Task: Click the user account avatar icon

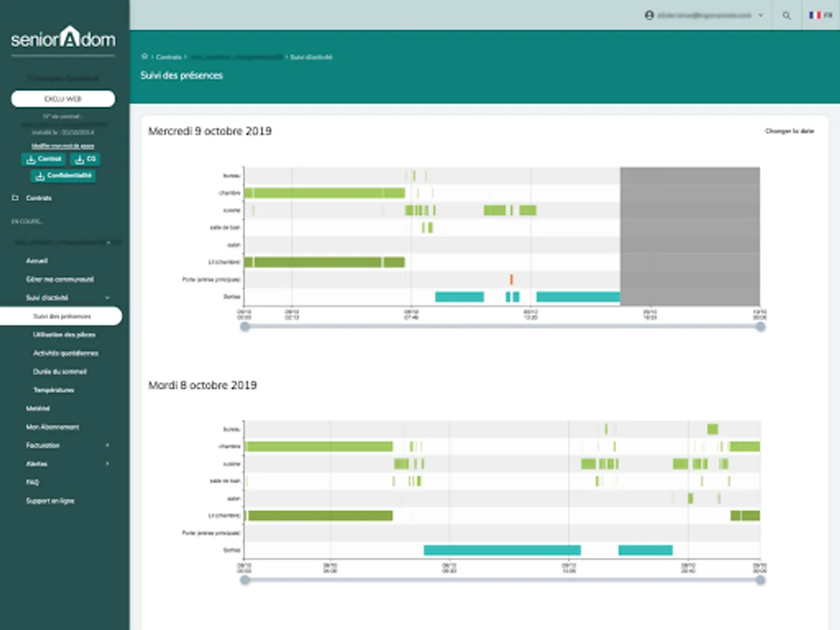Action: 649,15
